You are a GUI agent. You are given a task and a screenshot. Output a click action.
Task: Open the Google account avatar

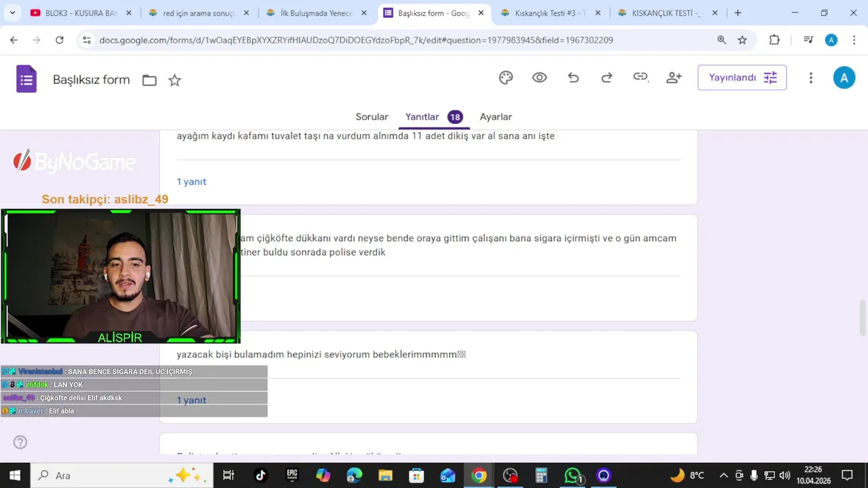[x=844, y=78]
